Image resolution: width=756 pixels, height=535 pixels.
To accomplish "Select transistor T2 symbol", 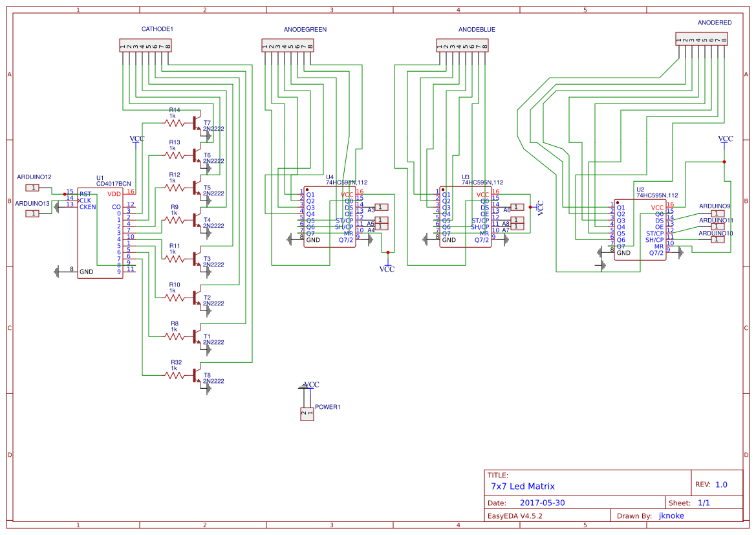I will click(x=196, y=297).
